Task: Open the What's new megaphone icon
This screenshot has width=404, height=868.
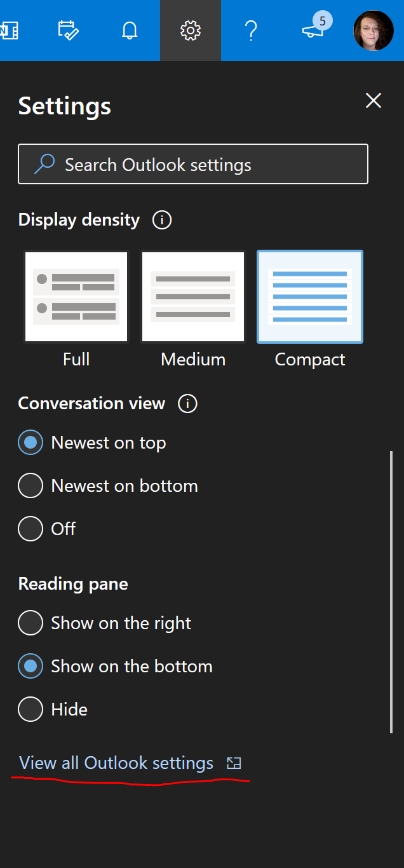Action: (x=313, y=31)
